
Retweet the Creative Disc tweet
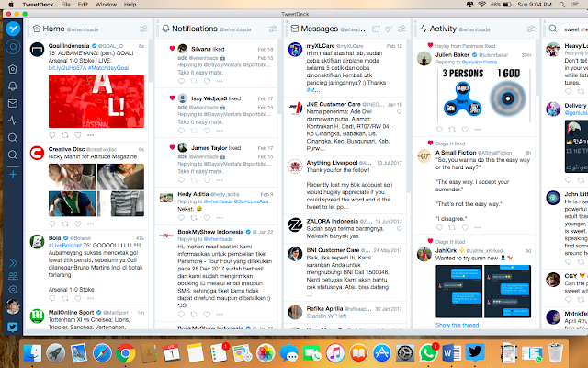(65, 224)
